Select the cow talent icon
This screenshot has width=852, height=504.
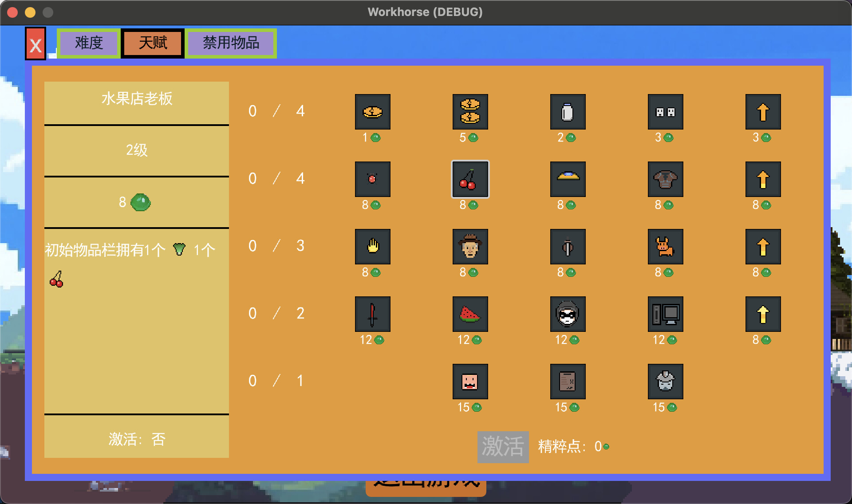665,247
